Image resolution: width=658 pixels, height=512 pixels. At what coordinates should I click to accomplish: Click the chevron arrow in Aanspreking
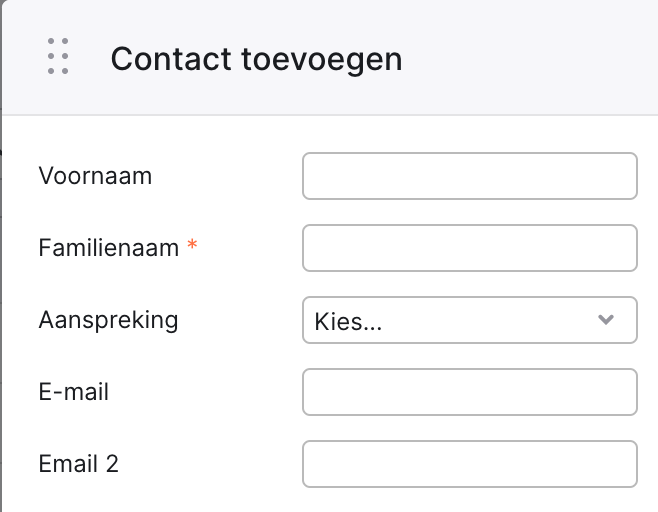click(x=606, y=320)
